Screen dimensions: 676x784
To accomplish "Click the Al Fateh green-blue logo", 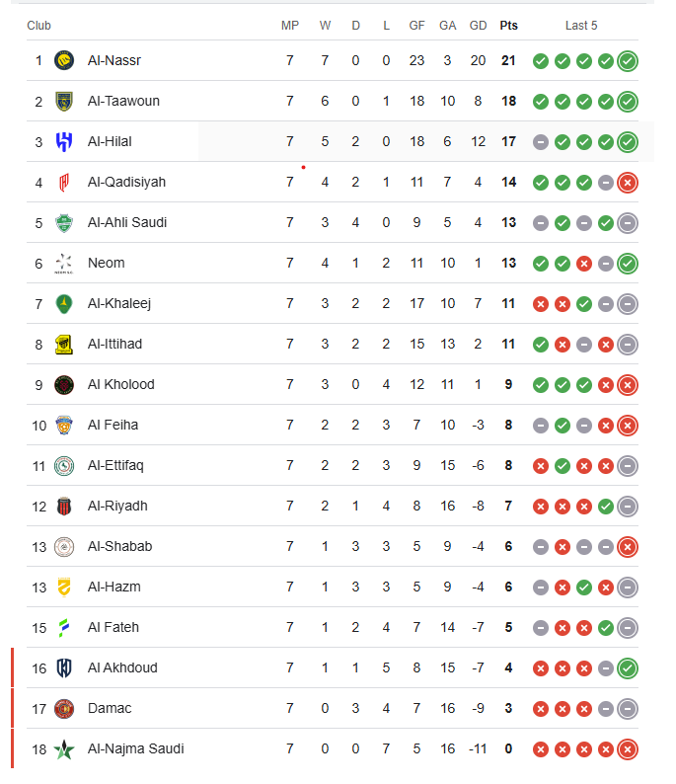I will pos(64,628).
